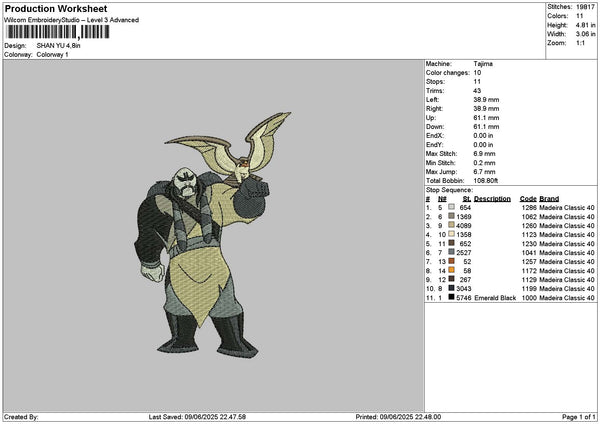Viewport: 600px width, 424px height.
Task: Click thread code 1260 in row 3
Action: point(529,226)
